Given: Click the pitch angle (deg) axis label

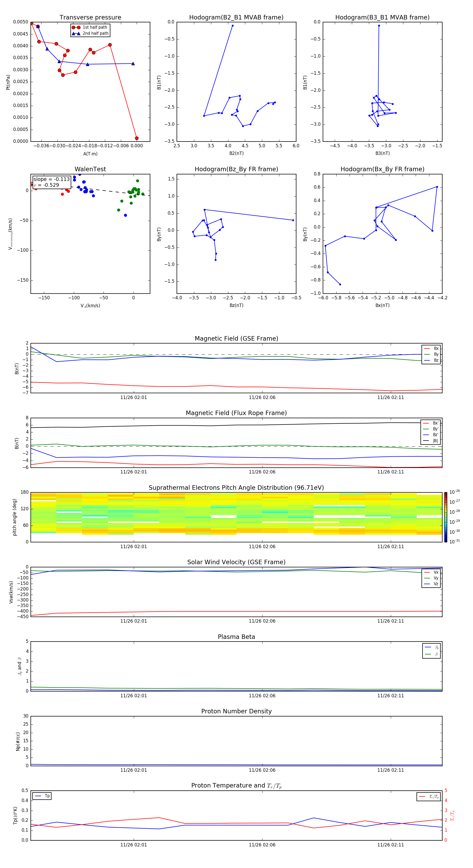Looking at the screenshot, I should point(14,517).
